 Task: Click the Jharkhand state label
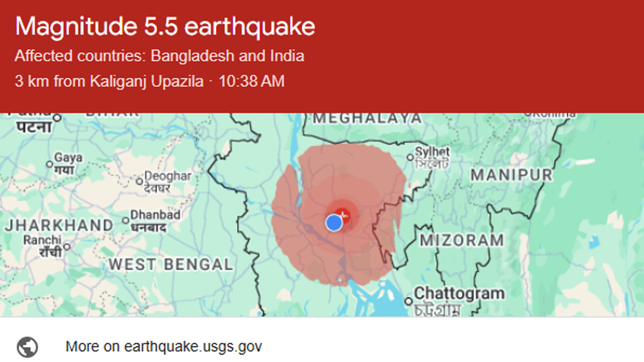coord(59,225)
